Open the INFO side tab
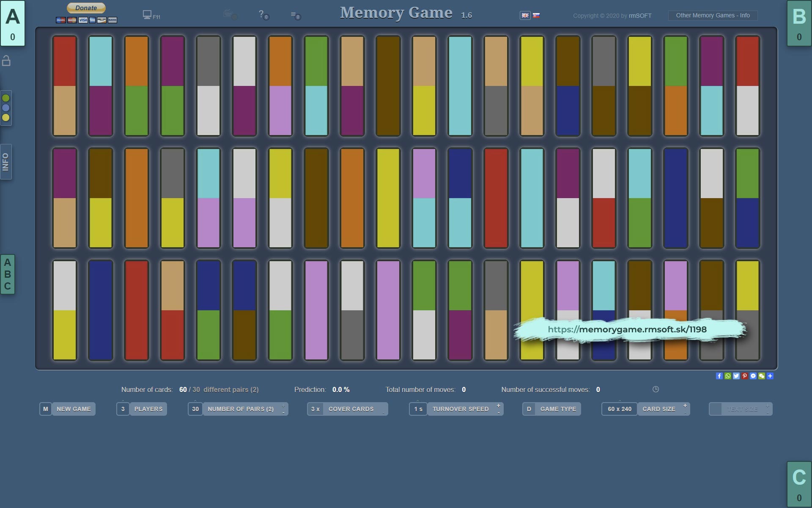The height and width of the screenshot is (508, 812). pos(6,162)
